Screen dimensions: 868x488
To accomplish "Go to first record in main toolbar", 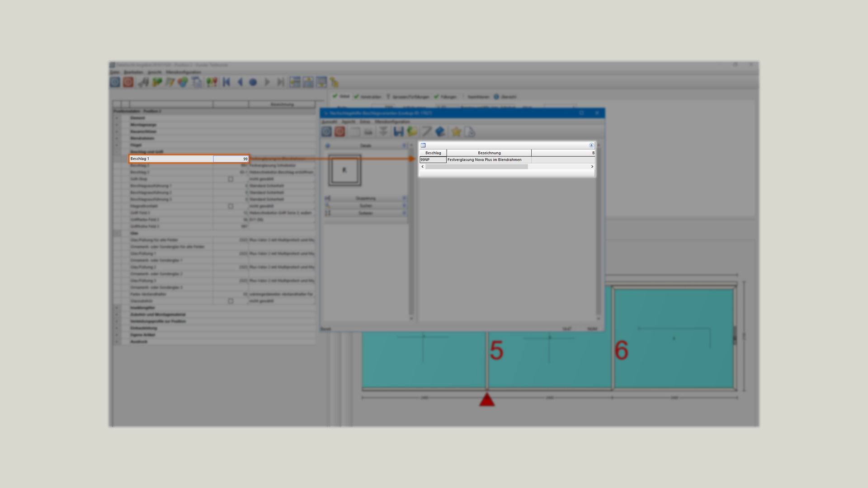I will point(226,82).
